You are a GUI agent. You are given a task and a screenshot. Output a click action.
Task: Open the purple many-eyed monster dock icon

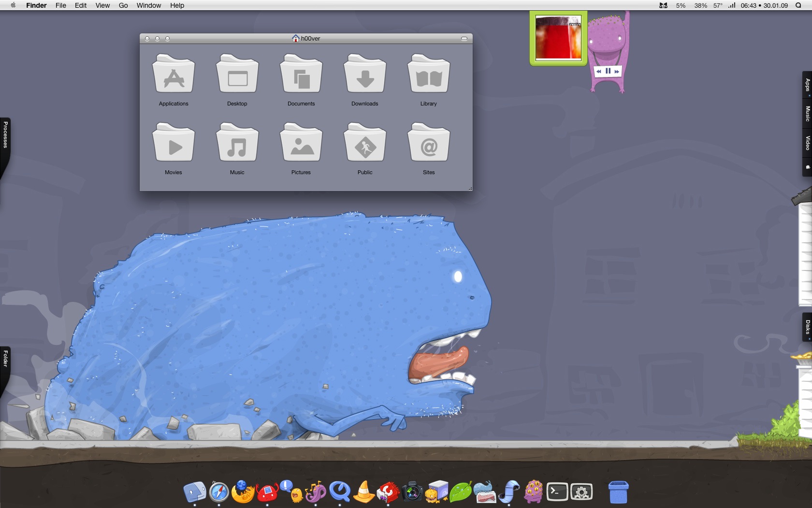click(533, 492)
